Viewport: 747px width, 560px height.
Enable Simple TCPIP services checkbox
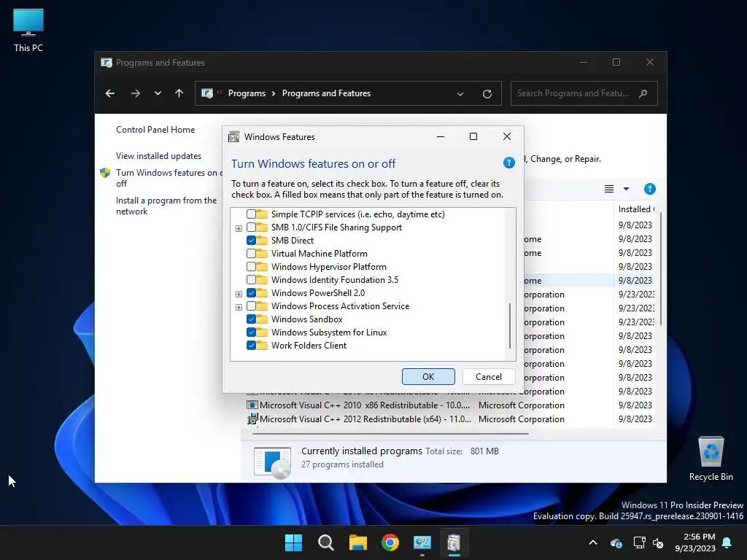pyautogui.click(x=251, y=214)
